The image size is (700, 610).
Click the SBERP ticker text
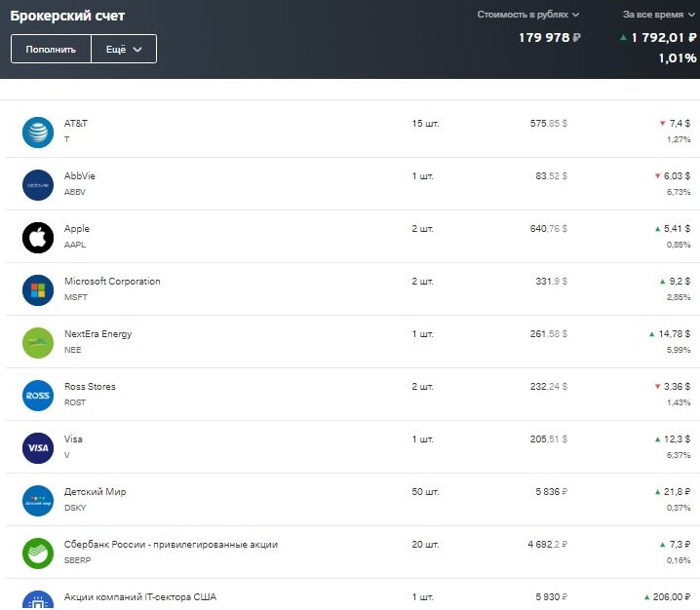tap(78, 561)
